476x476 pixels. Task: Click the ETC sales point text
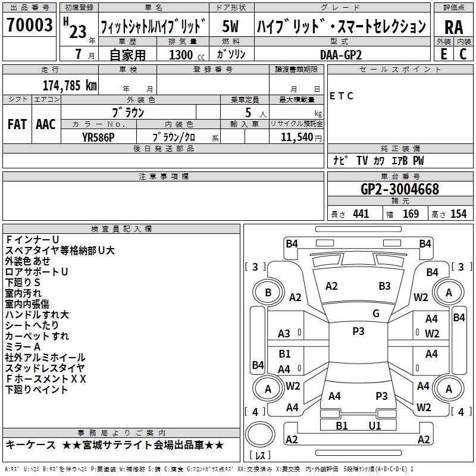point(342,96)
